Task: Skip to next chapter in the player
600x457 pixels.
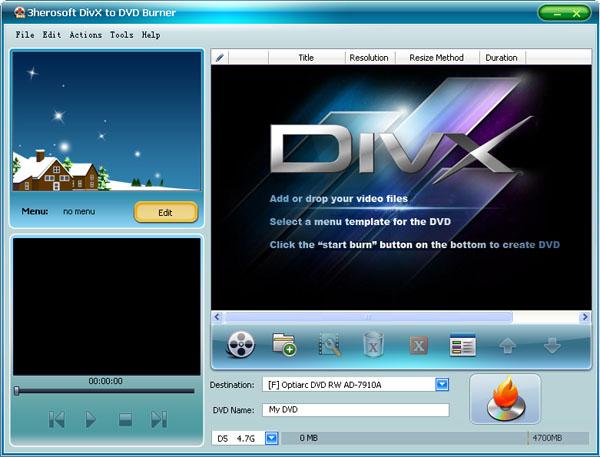Action: (x=159, y=419)
